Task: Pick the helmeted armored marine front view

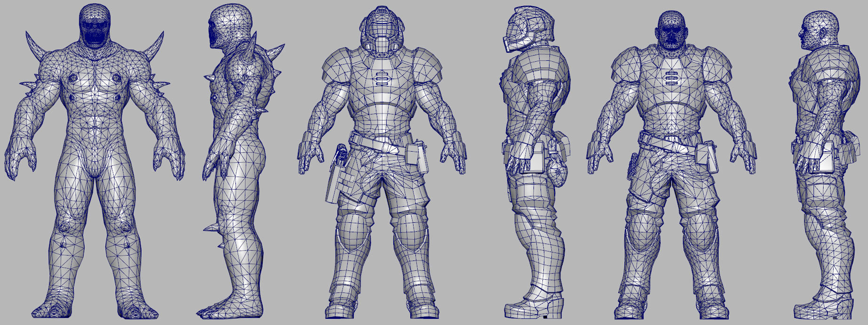Action: pos(382,163)
